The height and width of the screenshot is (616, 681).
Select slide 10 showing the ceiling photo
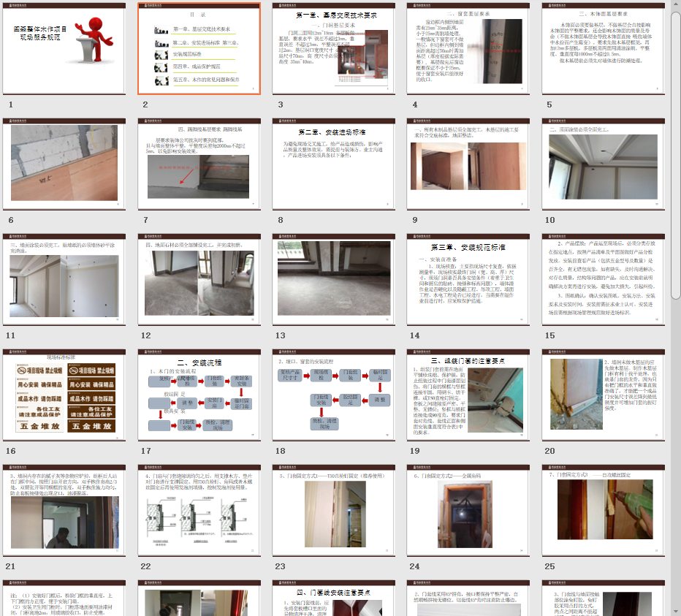coord(603,164)
